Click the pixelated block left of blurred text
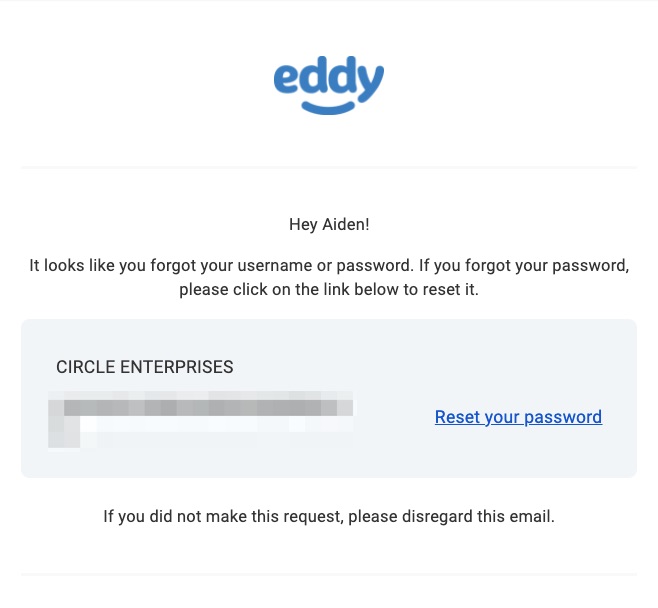This screenshot has height=608, width=658. pyautogui.click(x=64, y=424)
